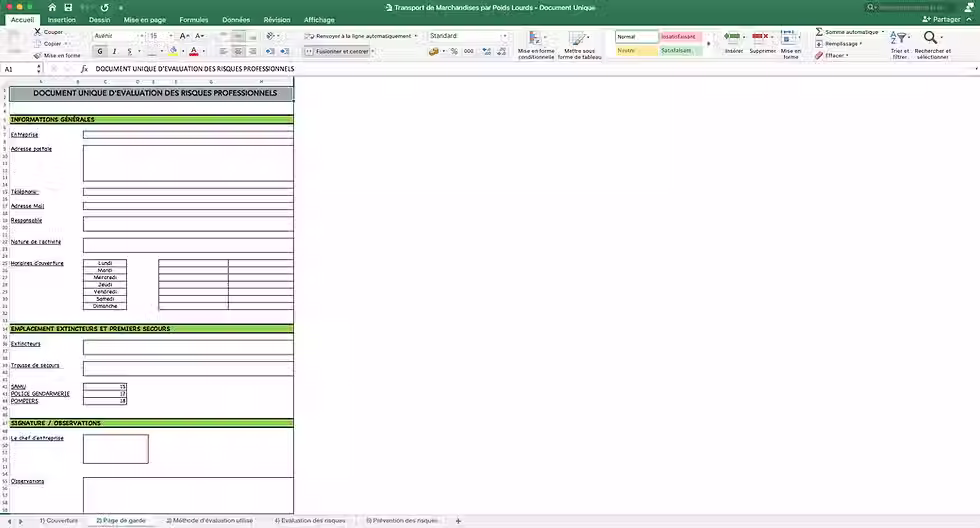
Task: Center text horizontally in cell
Action: point(238,51)
